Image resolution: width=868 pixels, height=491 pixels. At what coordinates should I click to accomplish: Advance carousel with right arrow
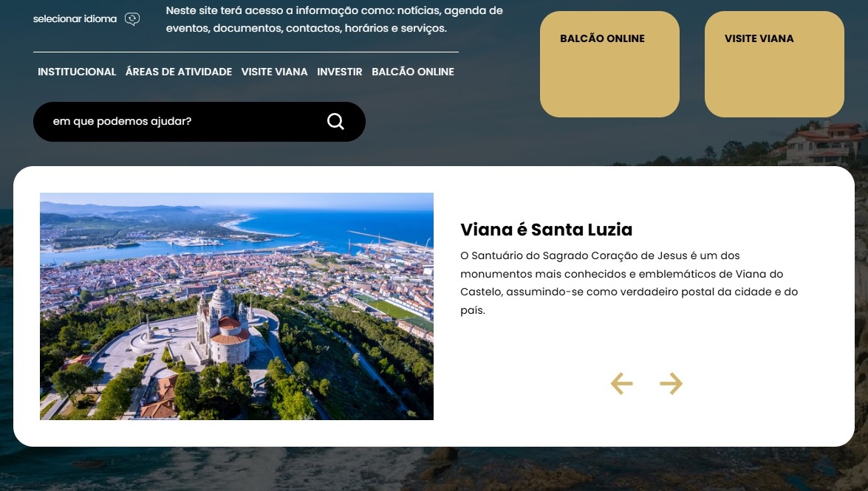click(671, 384)
